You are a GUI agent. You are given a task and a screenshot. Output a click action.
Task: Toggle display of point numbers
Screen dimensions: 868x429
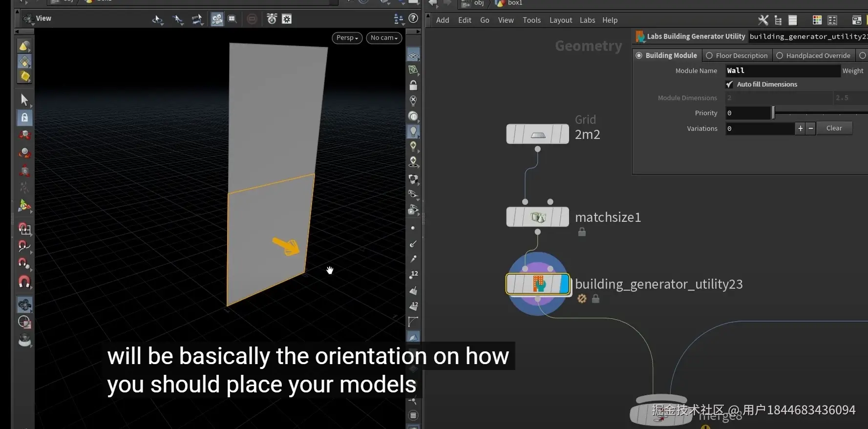tap(413, 274)
